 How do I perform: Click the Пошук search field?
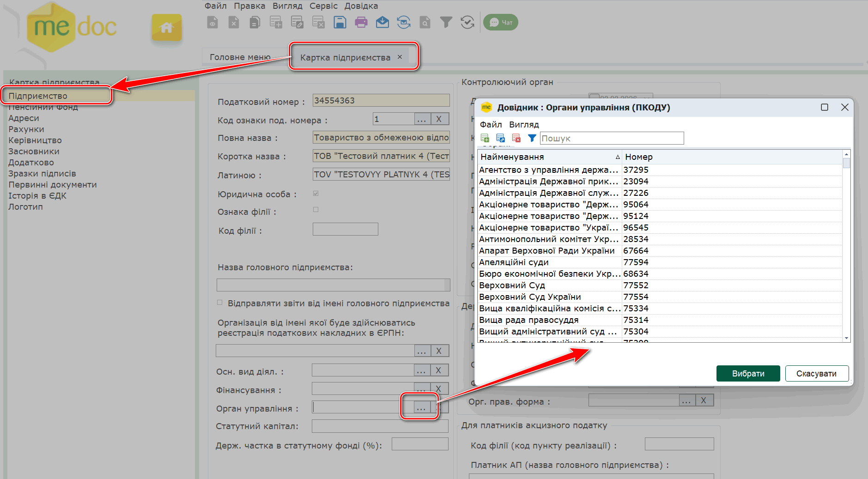(x=612, y=138)
